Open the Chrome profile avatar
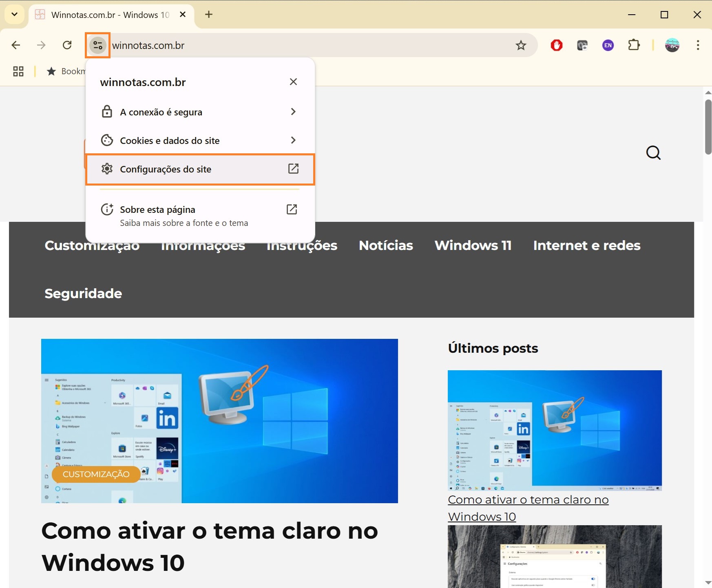The image size is (712, 588). [672, 45]
